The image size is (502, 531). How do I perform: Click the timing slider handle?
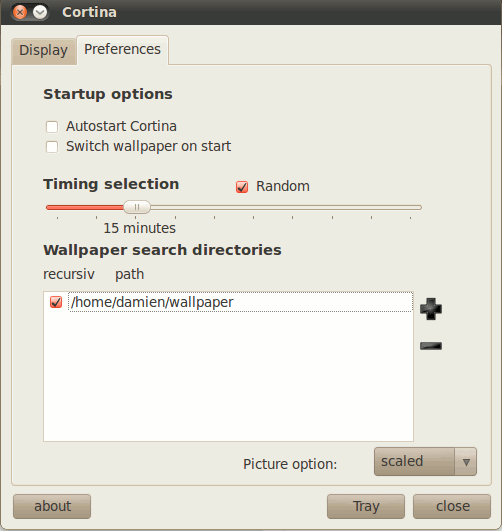(137, 207)
